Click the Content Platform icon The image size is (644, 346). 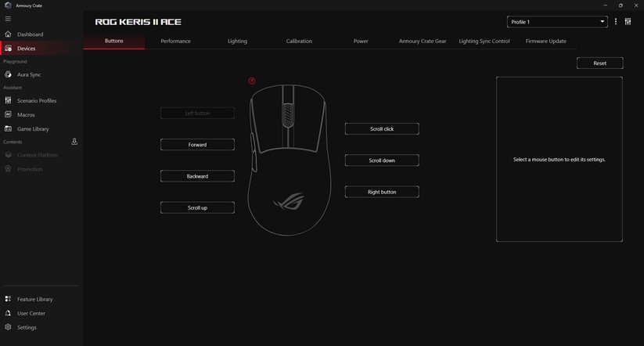pos(8,155)
